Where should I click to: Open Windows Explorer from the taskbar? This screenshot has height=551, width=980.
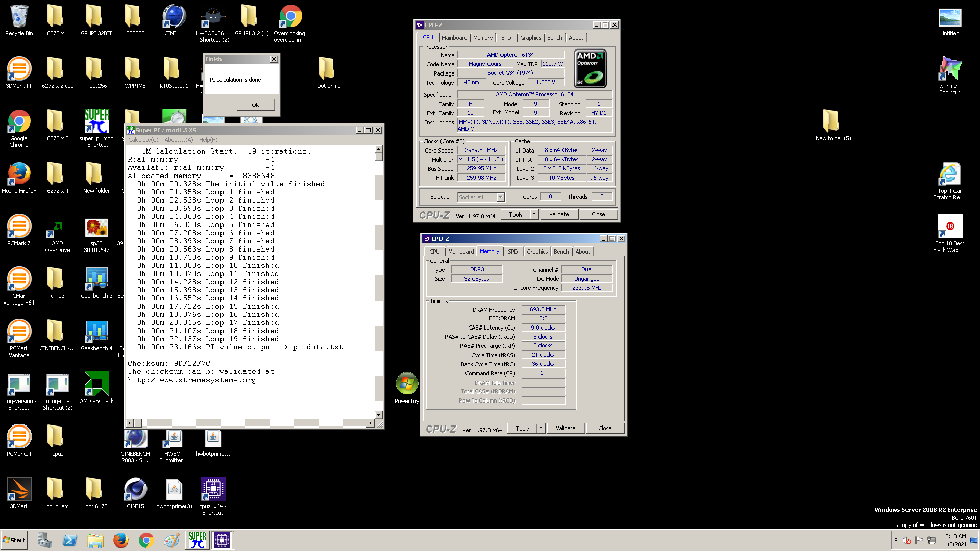pyautogui.click(x=95, y=540)
